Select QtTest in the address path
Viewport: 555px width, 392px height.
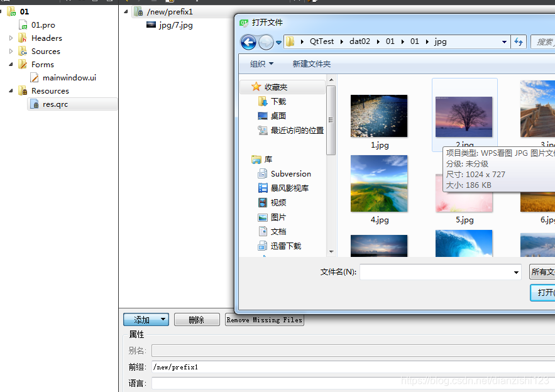coord(321,41)
